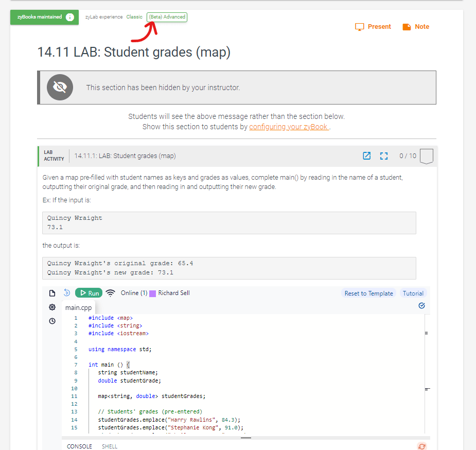Click the Online (1) status text
The width and height of the screenshot is (476, 450).
click(x=134, y=293)
